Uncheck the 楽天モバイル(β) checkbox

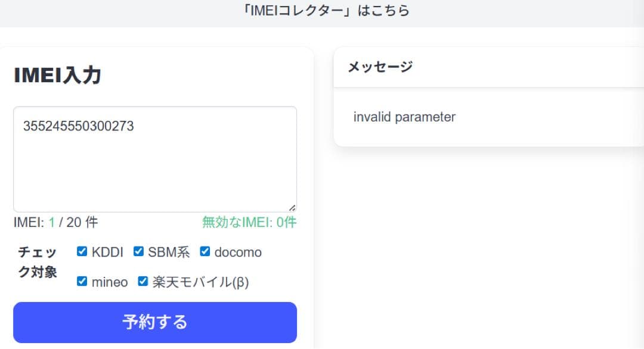(141, 281)
